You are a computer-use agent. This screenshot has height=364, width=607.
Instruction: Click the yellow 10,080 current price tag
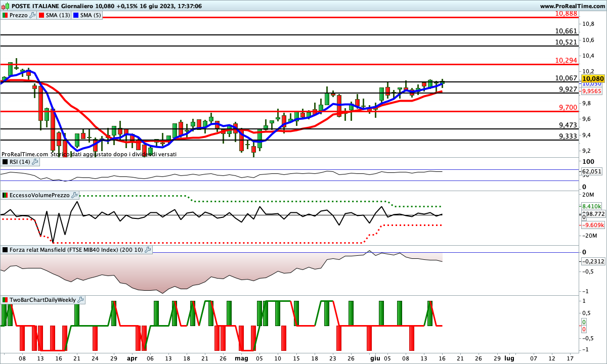coord(593,79)
